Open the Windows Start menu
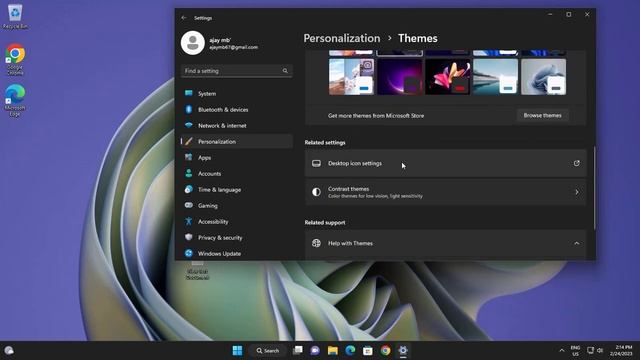640x360 pixels. [237, 351]
